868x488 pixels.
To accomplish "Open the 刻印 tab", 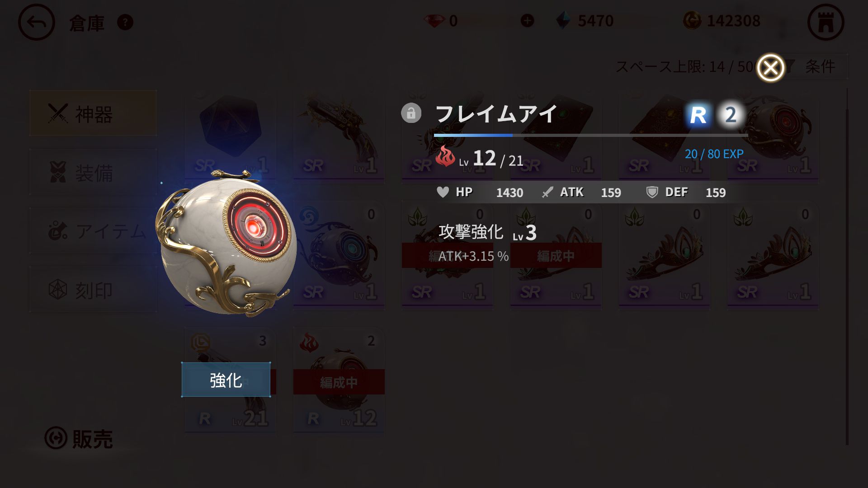I will click(93, 290).
